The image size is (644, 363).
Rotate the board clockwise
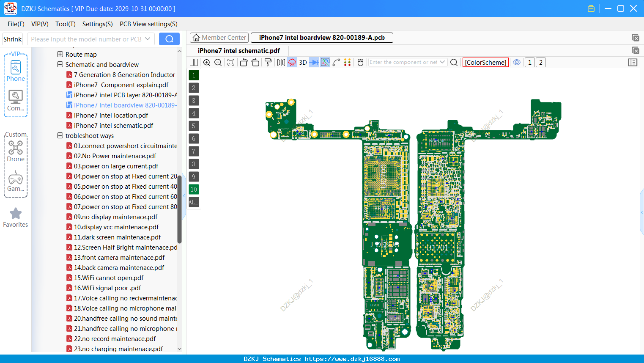click(x=255, y=62)
